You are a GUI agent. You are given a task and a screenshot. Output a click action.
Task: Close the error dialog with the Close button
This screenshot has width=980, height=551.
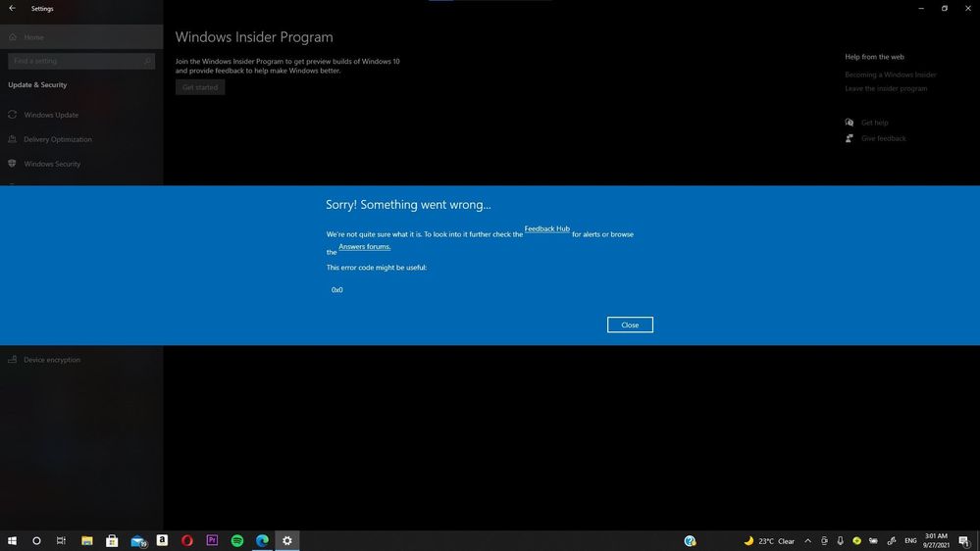pos(630,325)
